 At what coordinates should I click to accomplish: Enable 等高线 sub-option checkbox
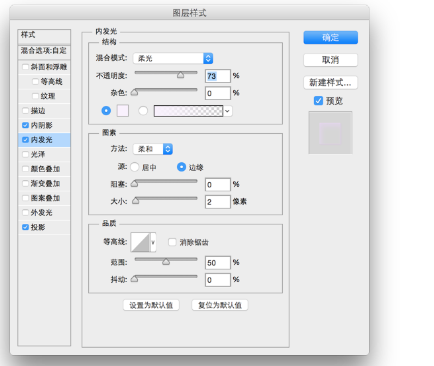[x=35, y=82]
